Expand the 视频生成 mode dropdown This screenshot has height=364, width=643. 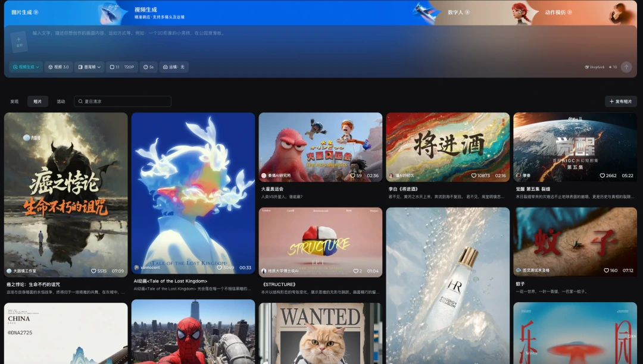click(26, 67)
